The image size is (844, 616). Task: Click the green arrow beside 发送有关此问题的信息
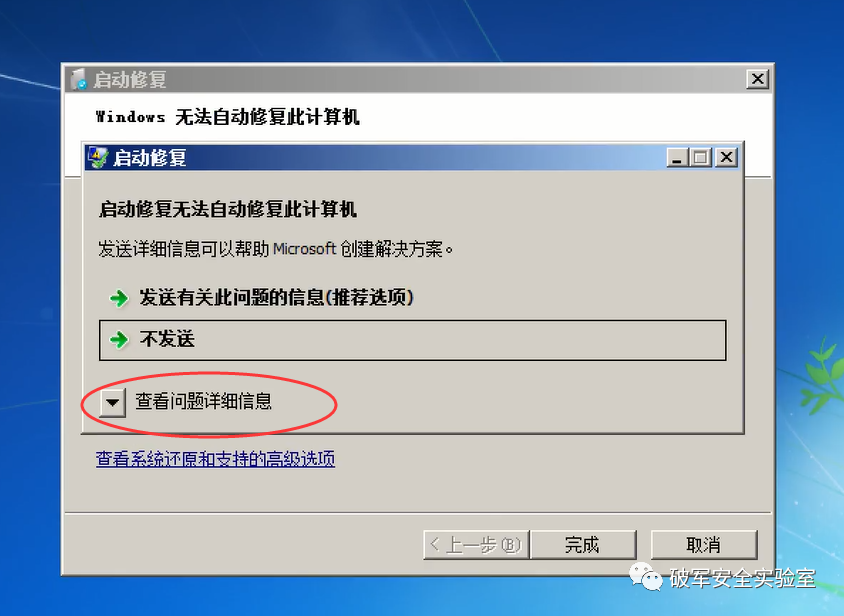[119, 298]
